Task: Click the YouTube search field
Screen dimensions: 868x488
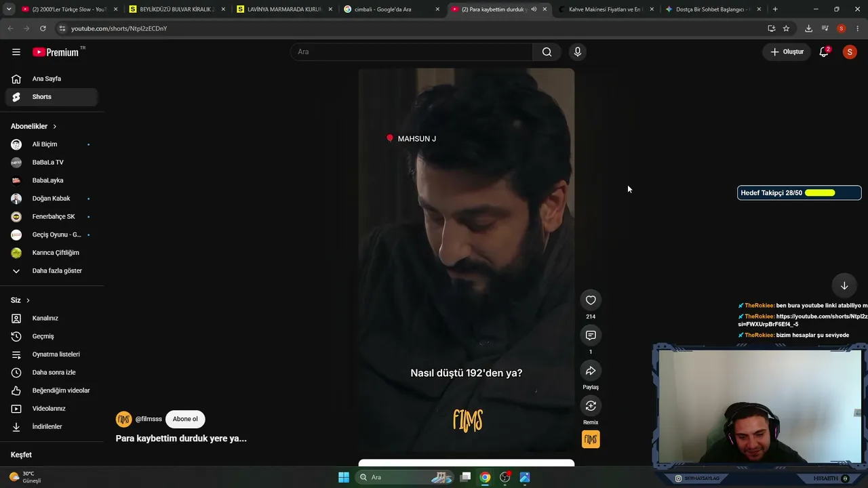Action: click(x=412, y=52)
